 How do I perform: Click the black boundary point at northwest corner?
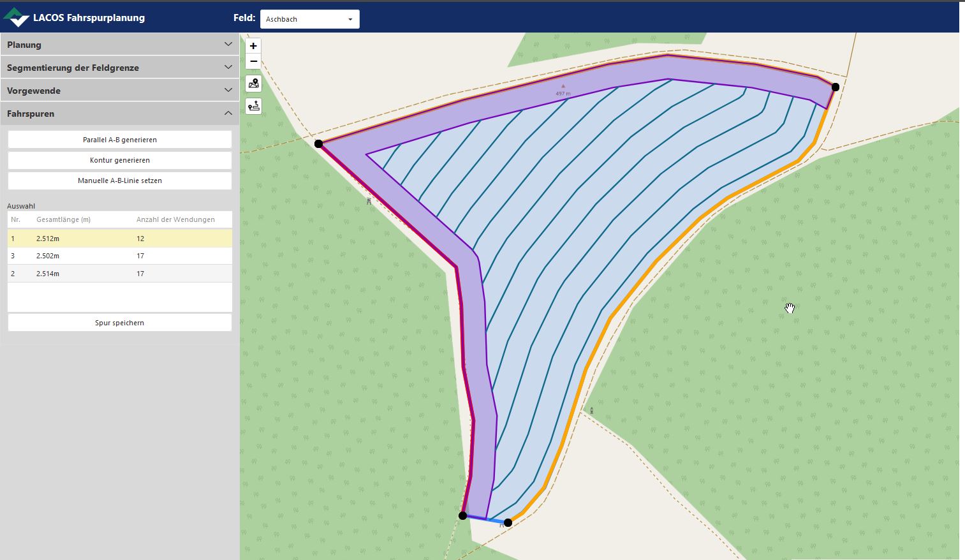click(x=319, y=144)
